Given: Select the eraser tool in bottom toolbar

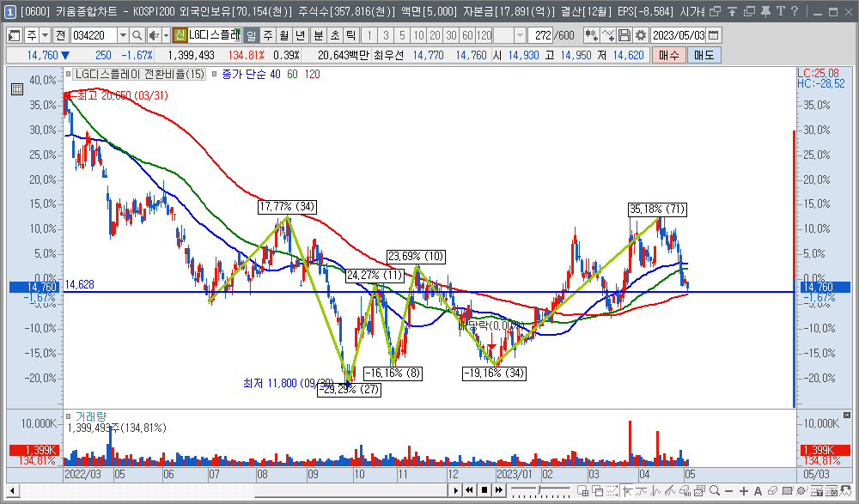Looking at the screenshot, I should (772, 490).
